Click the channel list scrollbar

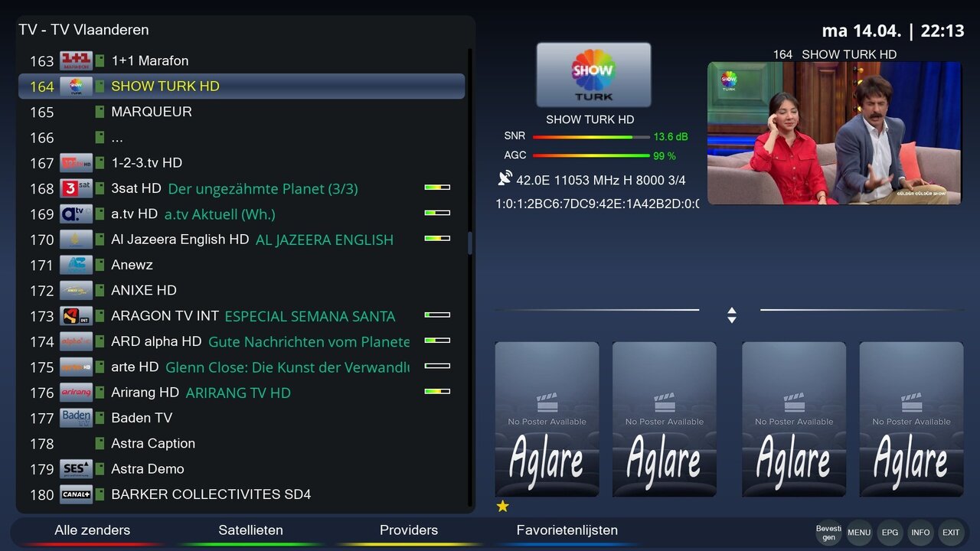click(469, 240)
